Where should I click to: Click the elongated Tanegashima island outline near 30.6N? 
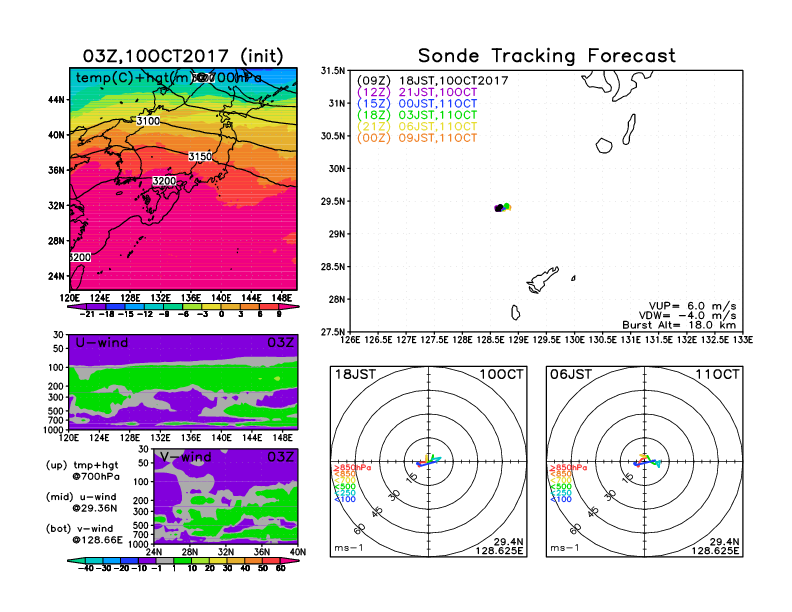629,129
